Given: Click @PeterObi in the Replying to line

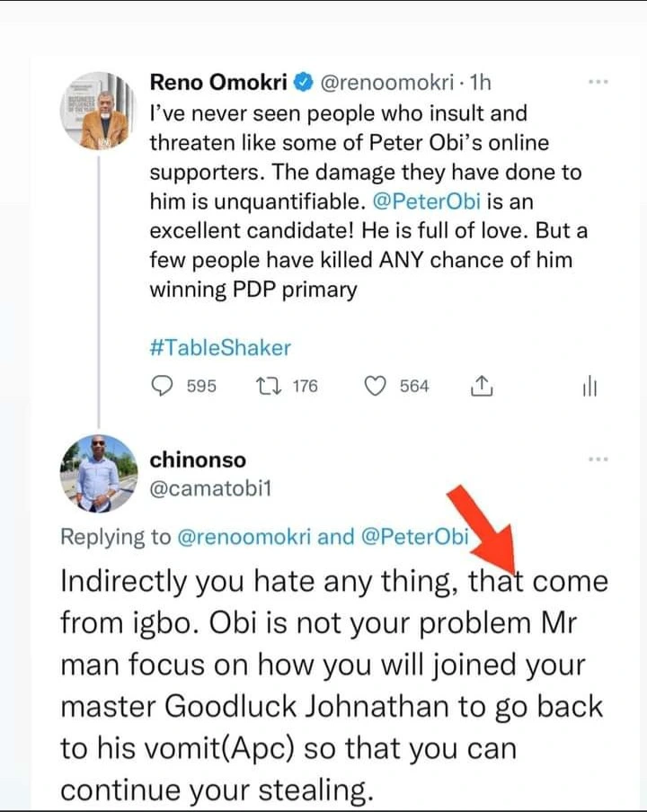Looking at the screenshot, I should (x=415, y=537).
